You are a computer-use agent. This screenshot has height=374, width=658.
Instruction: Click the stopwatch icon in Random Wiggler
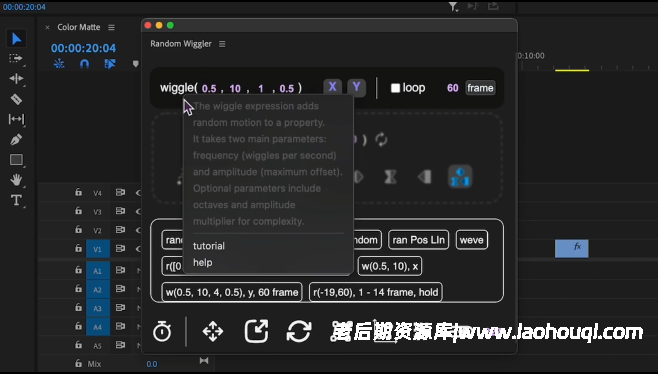(x=162, y=331)
